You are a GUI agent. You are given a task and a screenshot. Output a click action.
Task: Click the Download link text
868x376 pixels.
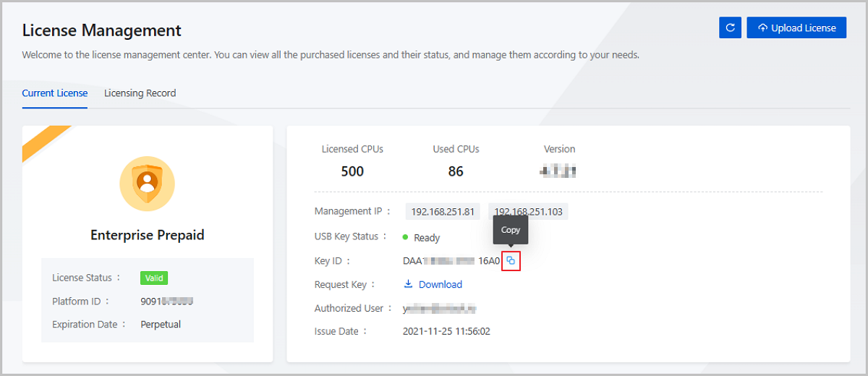[440, 284]
